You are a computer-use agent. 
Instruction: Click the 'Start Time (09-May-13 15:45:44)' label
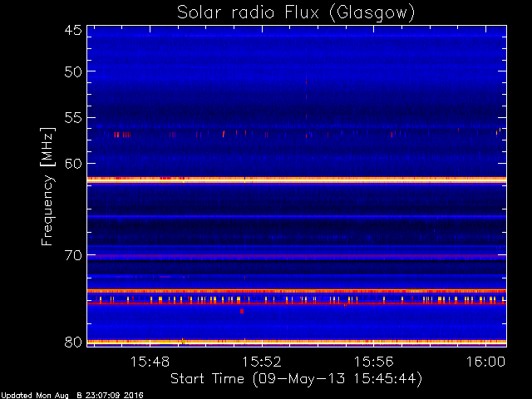[296, 379]
